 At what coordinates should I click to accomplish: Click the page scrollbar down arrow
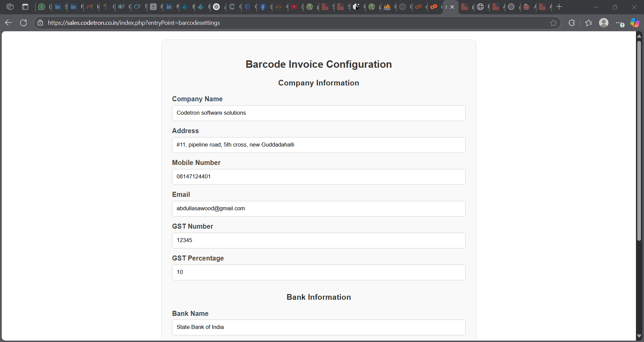[639, 336]
